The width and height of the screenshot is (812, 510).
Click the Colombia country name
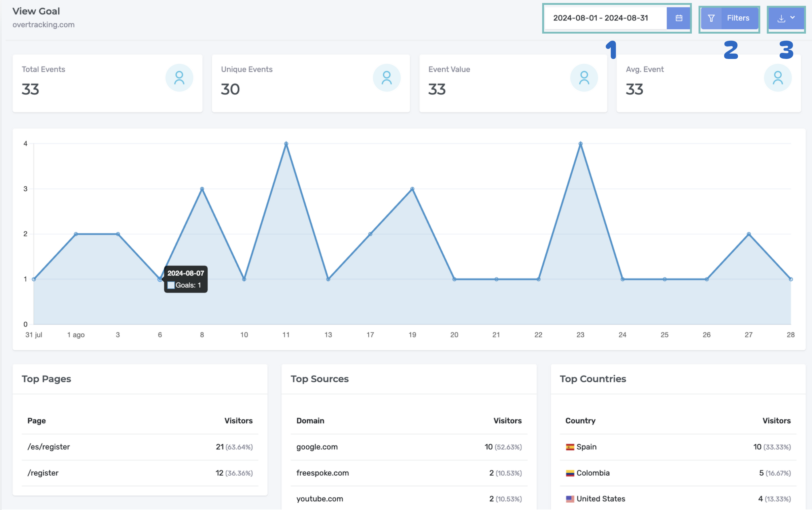(x=593, y=473)
